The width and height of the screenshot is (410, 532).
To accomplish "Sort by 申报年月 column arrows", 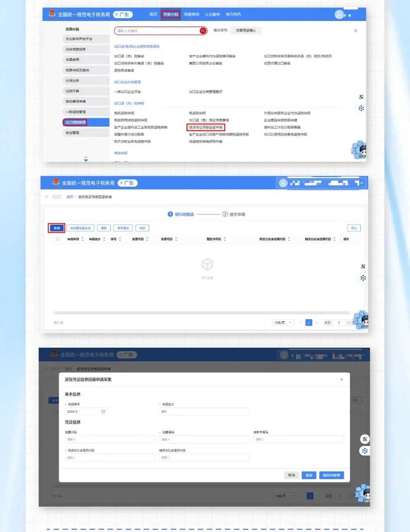I will [82, 239].
